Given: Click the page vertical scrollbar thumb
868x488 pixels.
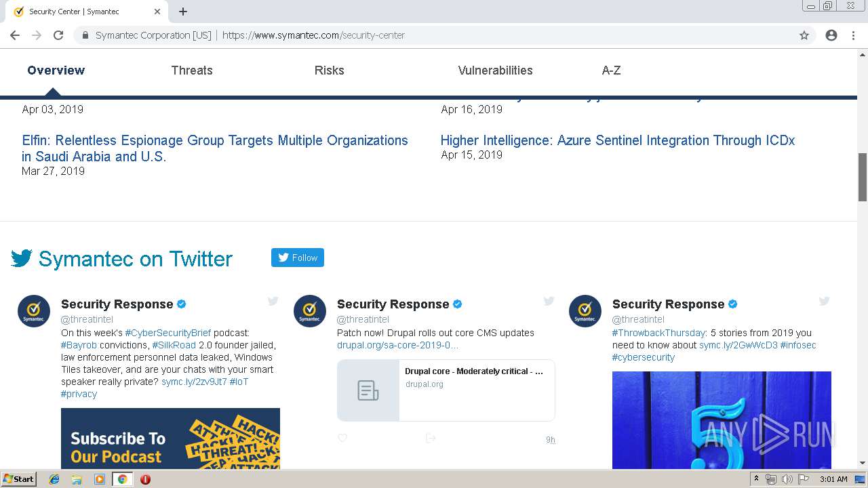Looking at the screenshot, I should point(863,177).
